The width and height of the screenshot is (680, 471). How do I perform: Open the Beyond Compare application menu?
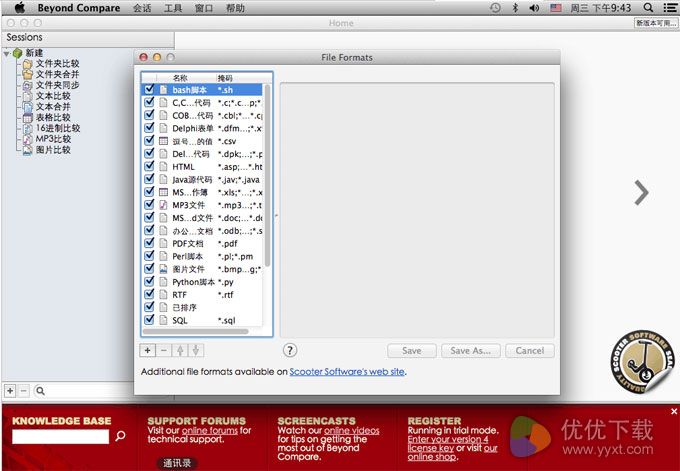(x=78, y=8)
